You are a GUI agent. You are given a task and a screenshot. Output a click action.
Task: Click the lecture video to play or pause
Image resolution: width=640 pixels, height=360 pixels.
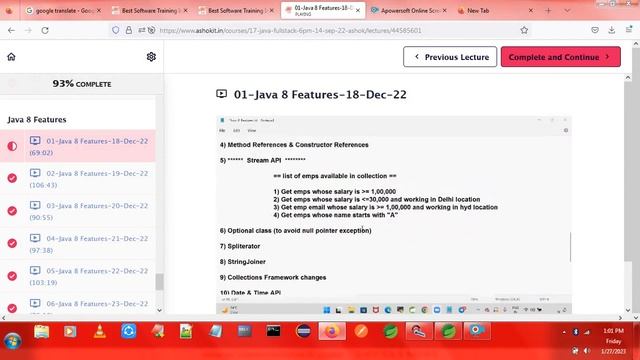click(393, 215)
